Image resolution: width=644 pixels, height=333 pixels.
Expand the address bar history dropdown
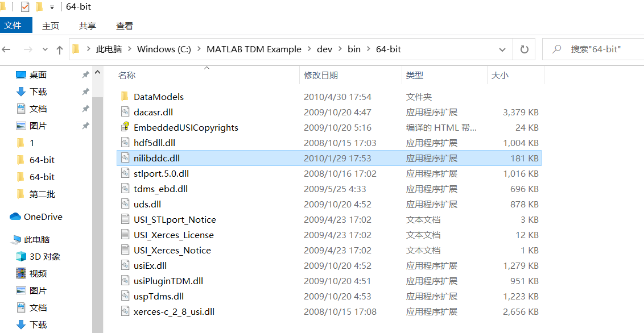[x=502, y=49]
